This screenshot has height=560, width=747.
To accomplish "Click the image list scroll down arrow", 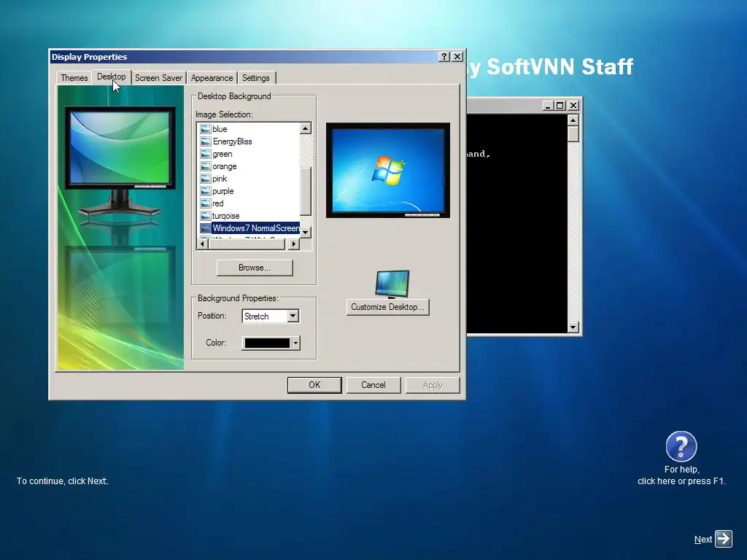I will pos(306,233).
